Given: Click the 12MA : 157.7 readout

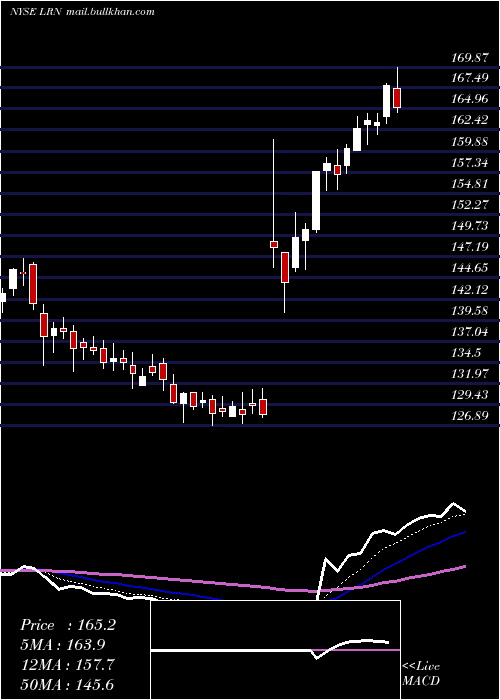Looking at the screenshot, I should pos(67,665).
